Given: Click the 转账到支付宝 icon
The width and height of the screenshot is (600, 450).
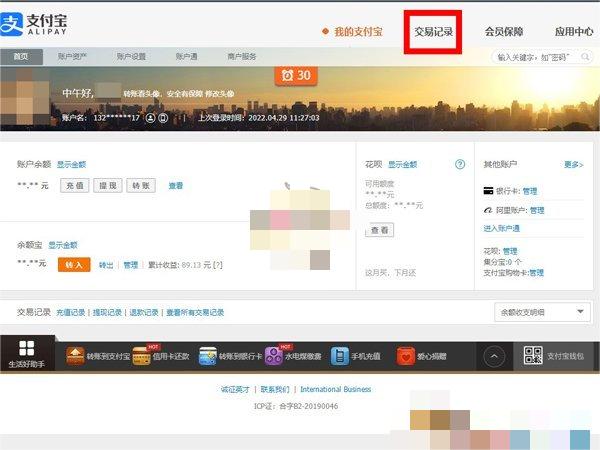Looking at the screenshot, I should pyautogui.click(x=76, y=356).
